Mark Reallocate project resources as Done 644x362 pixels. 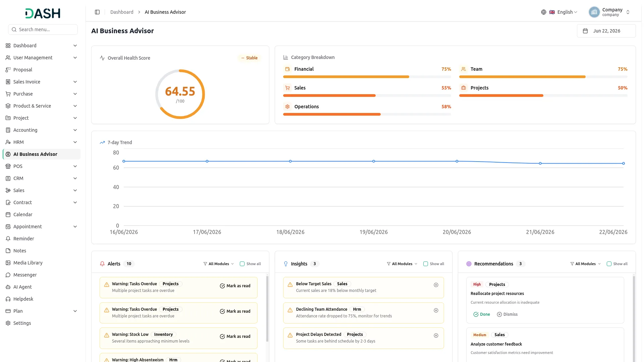[x=482, y=314]
